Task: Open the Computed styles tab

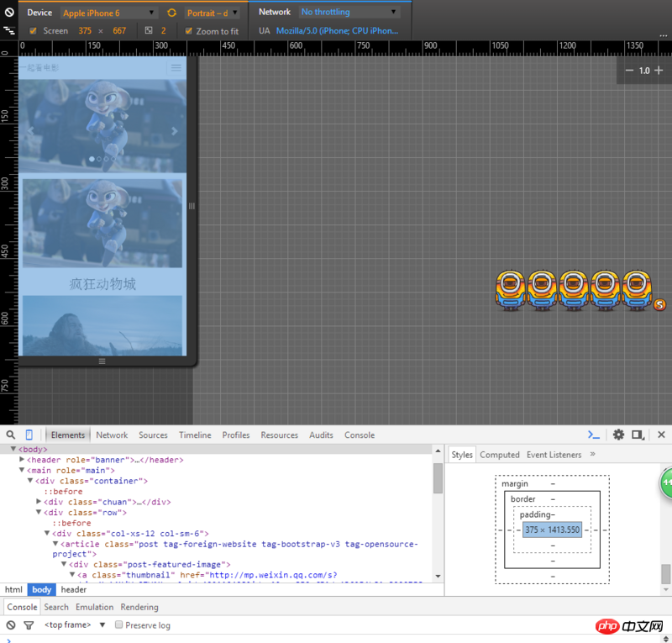Action: (x=500, y=455)
